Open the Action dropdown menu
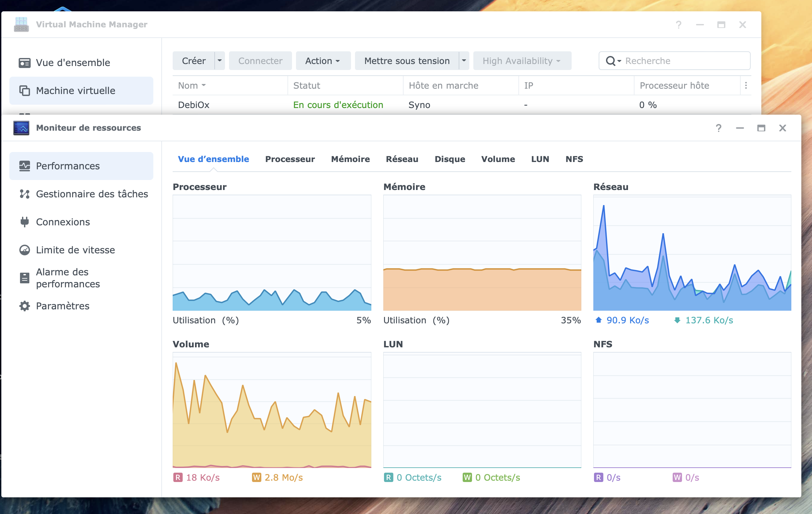The width and height of the screenshot is (812, 514). point(323,61)
